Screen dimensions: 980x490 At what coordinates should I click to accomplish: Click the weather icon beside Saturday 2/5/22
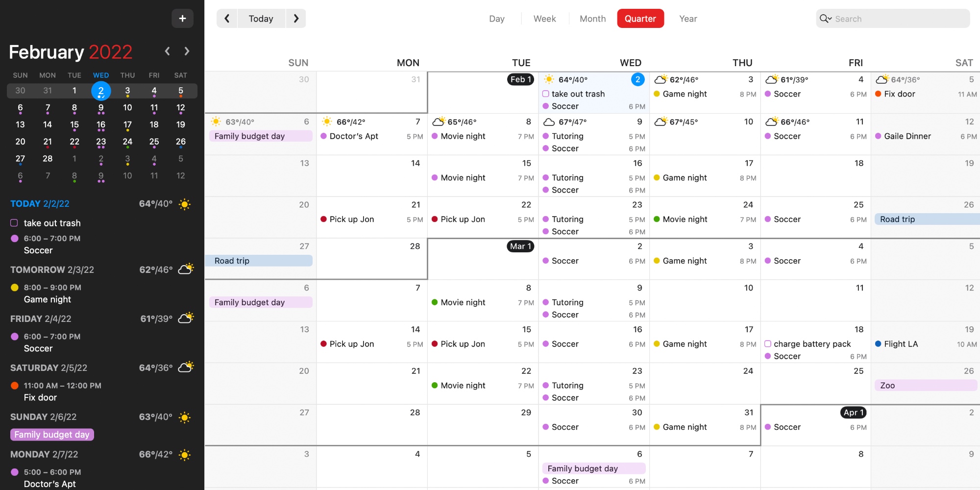pos(185,367)
